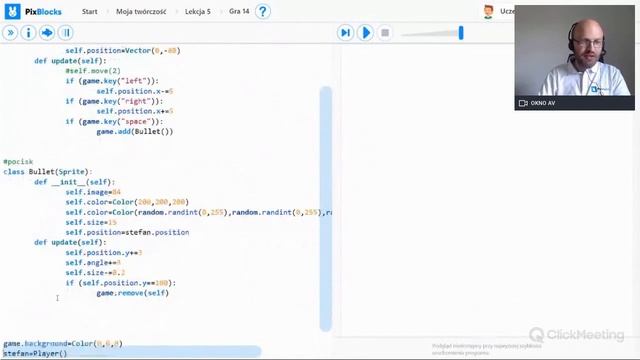Run the program with Play button
640x360 pixels.
366,33
